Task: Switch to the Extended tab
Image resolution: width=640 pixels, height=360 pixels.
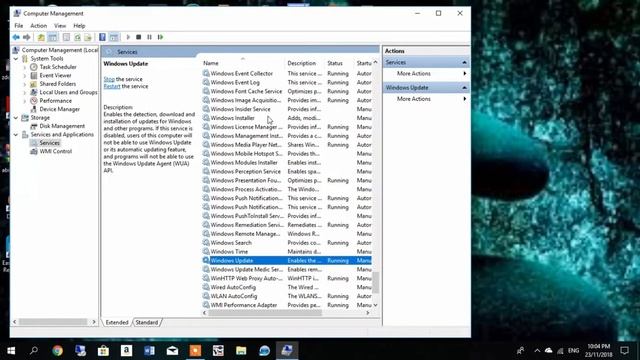Action: pyautogui.click(x=117, y=322)
